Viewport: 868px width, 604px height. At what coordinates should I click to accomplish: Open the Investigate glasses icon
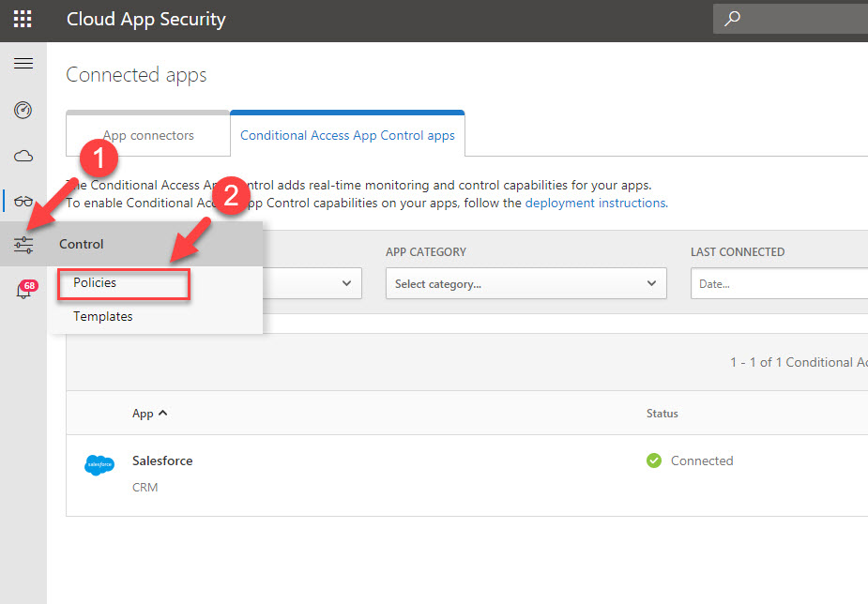[x=23, y=202]
